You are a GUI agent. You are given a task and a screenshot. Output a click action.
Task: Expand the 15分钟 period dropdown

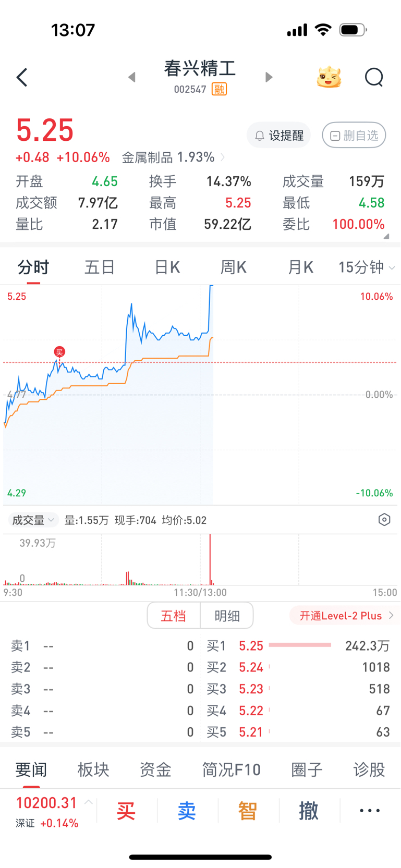(x=367, y=267)
